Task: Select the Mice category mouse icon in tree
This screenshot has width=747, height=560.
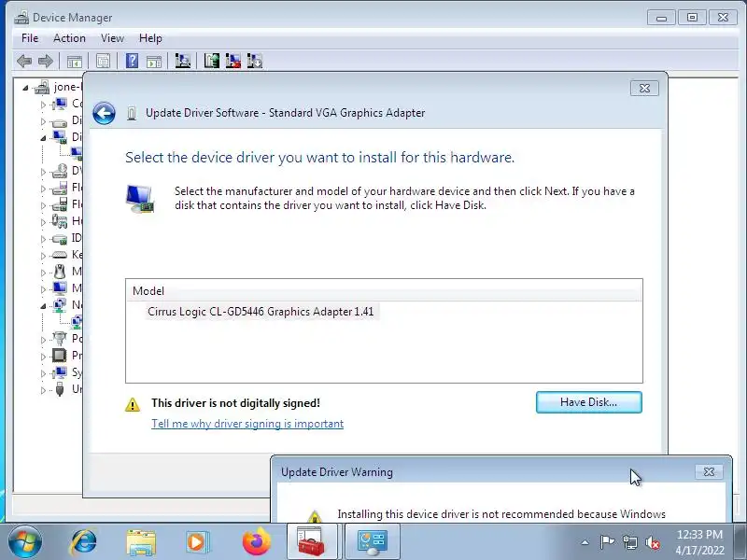Action: [x=60, y=272]
